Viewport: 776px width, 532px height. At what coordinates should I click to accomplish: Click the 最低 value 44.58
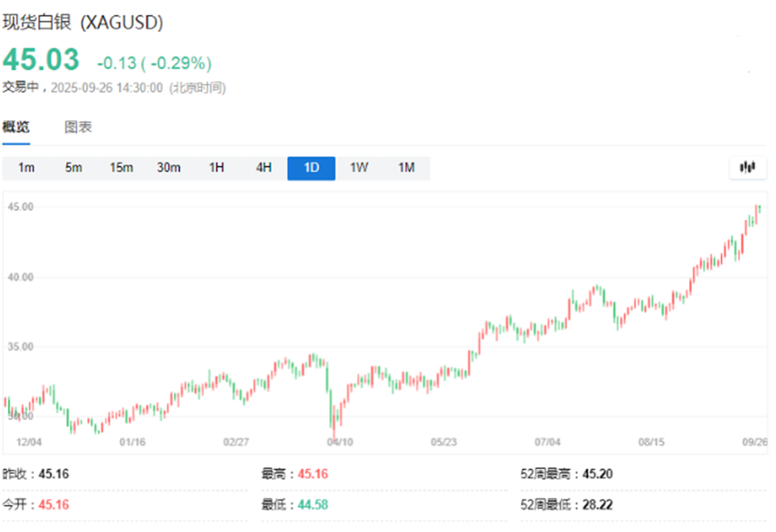tap(312, 504)
